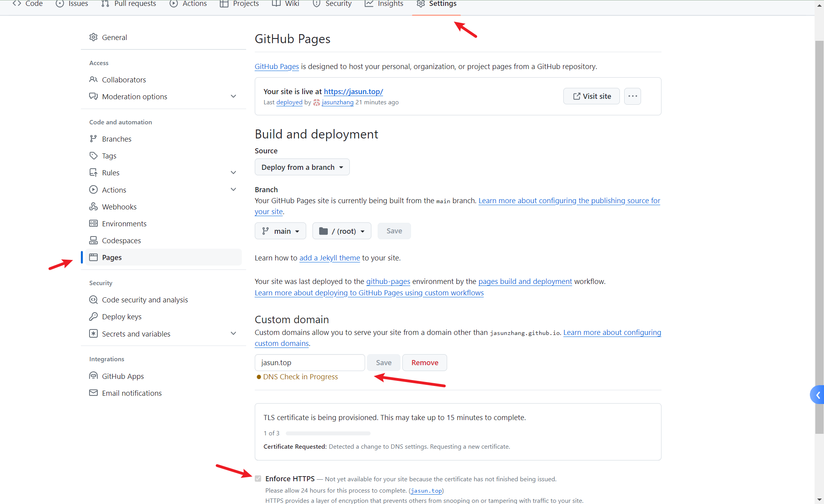Open the three-dots site options menu
The height and width of the screenshot is (504, 824).
(x=632, y=96)
